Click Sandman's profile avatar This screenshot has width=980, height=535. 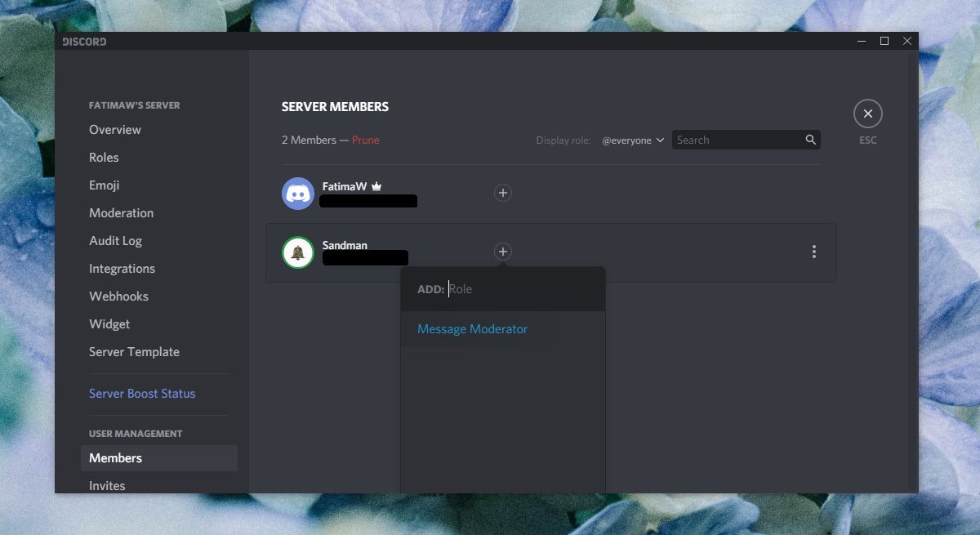[x=297, y=252]
